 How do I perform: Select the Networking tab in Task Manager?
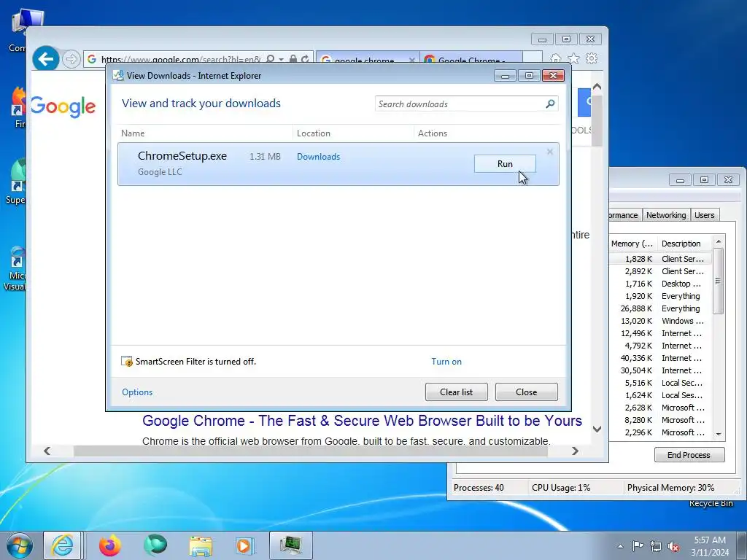coord(666,215)
